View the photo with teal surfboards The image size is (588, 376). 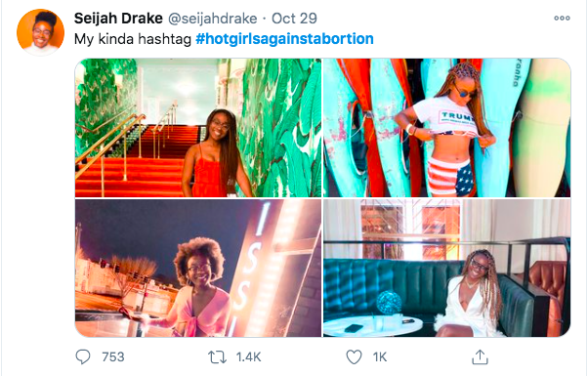[446, 128]
